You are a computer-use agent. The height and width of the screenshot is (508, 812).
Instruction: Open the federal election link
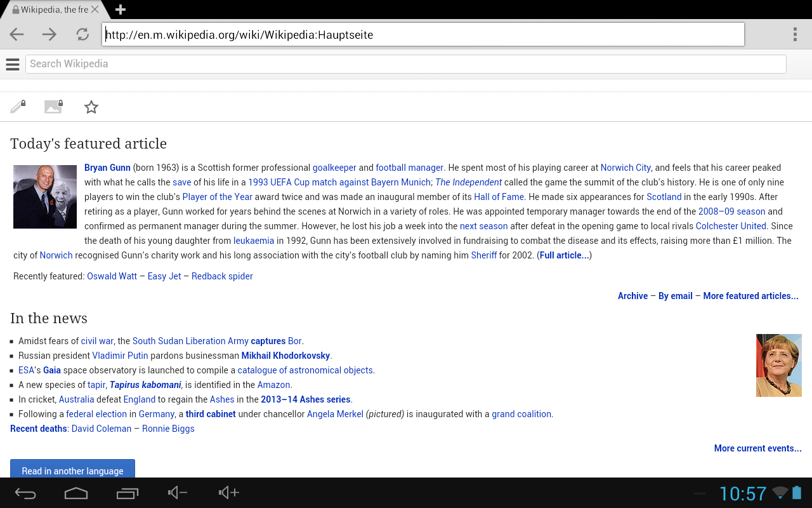[96, 414]
